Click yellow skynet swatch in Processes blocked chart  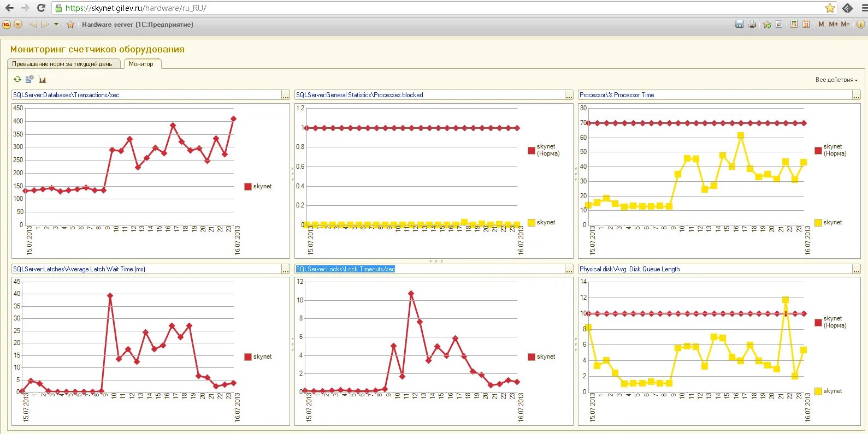(x=532, y=223)
